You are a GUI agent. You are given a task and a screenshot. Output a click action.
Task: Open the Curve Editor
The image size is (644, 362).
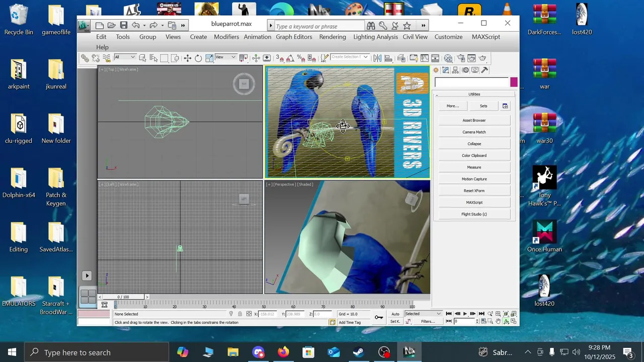click(x=425, y=58)
